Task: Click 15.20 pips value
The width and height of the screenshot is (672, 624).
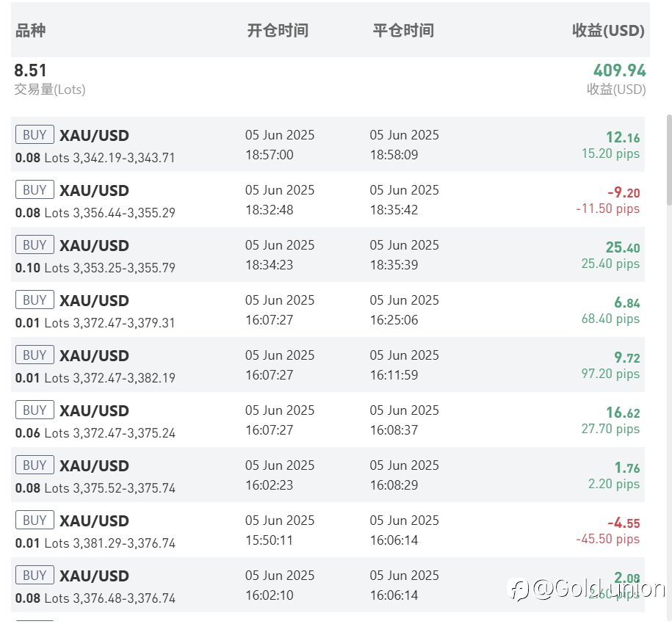Action: (610, 153)
